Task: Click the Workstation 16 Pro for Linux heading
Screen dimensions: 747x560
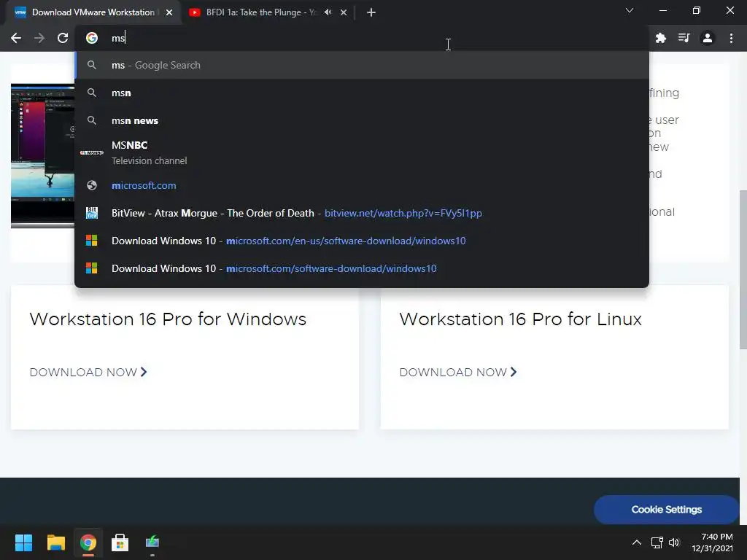Action: tap(520, 319)
